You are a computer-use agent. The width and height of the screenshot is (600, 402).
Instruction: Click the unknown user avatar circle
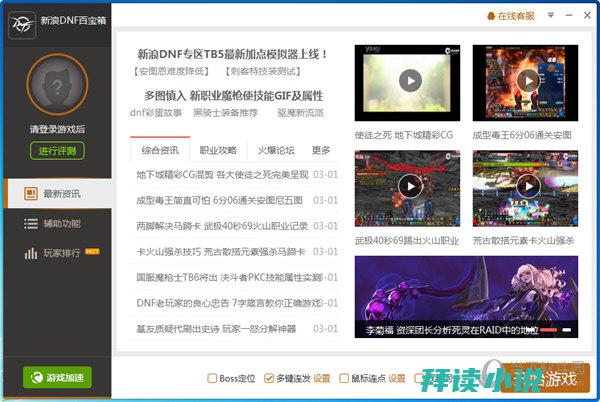tap(57, 85)
